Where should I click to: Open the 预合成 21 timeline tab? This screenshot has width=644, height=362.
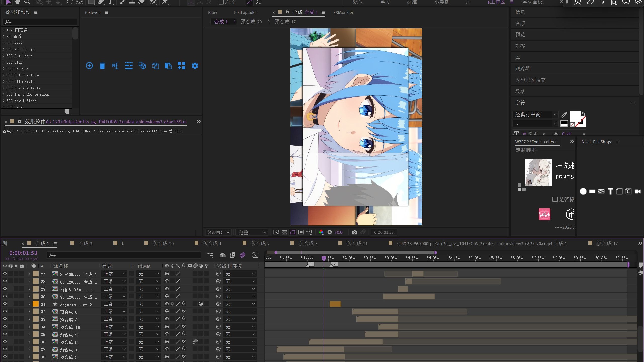tap(357, 243)
